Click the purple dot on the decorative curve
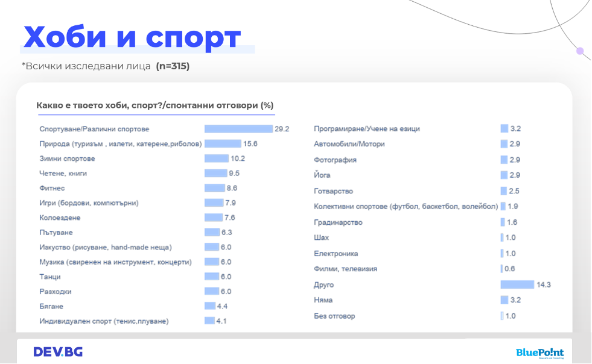The width and height of the screenshot is (592, 364). (x=580, y=51)
